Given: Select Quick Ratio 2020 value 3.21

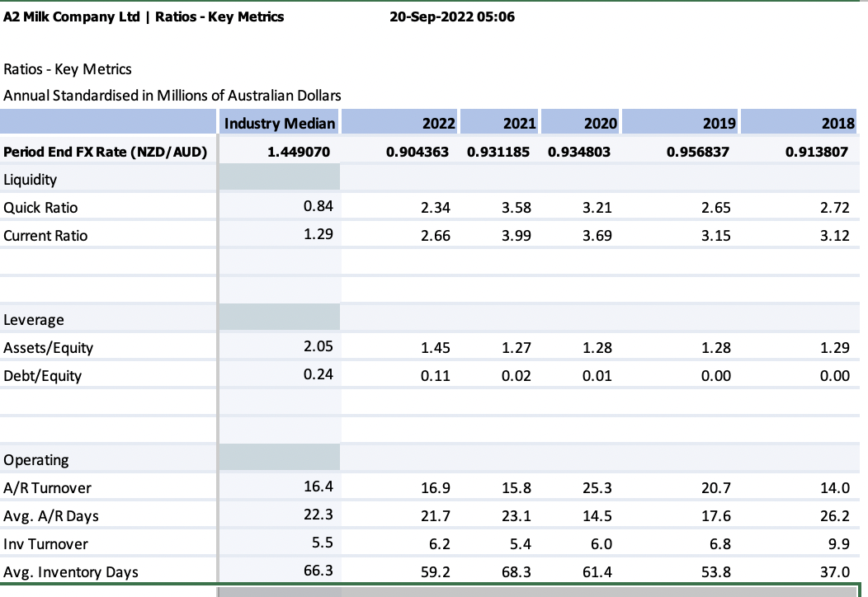Looking at the screenshot, I should point(597,208).
